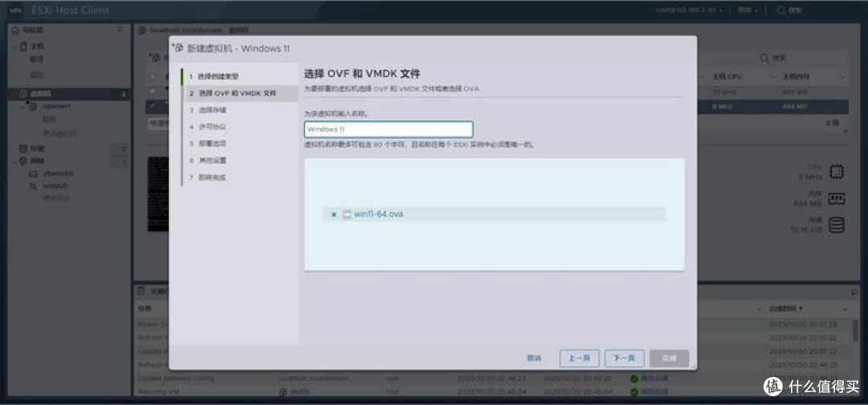Collapse the 虚拟机 tree node
The height and width of the screenshot is (405, 868).
tap(14, 94)
